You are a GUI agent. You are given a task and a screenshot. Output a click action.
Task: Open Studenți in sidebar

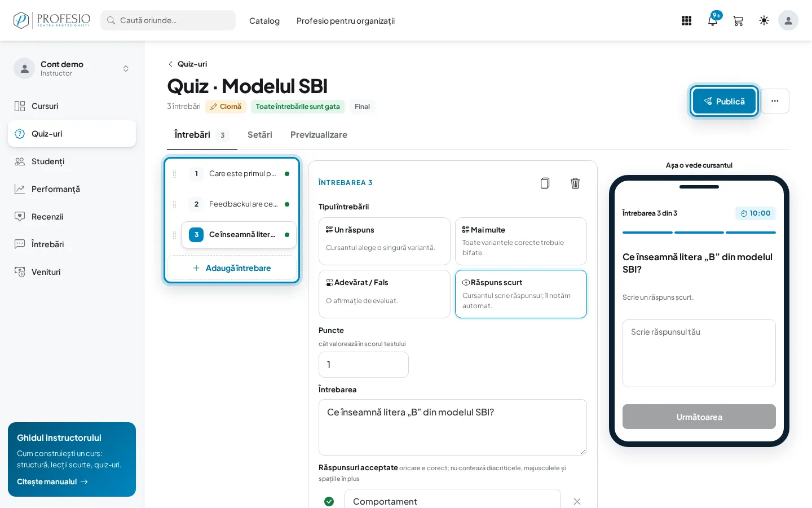click(72, 161)
